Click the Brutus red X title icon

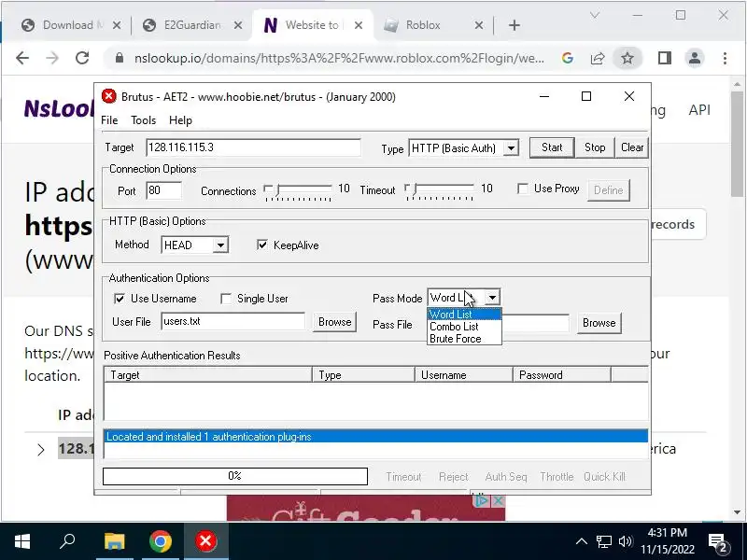pos(108,96)
